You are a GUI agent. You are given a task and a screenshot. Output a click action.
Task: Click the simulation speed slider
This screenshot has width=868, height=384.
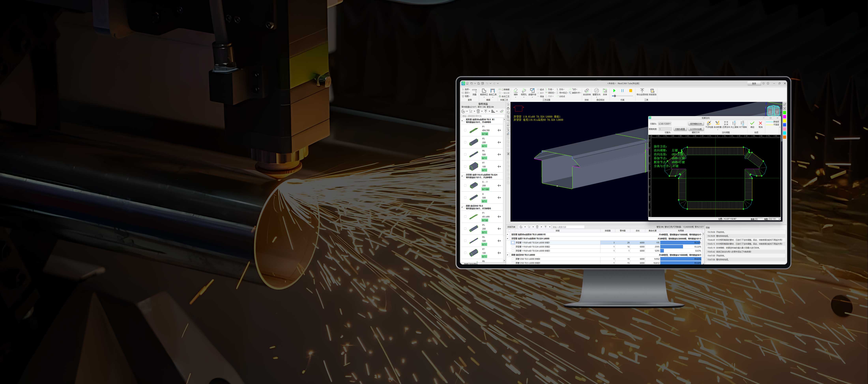coord(623,96)
